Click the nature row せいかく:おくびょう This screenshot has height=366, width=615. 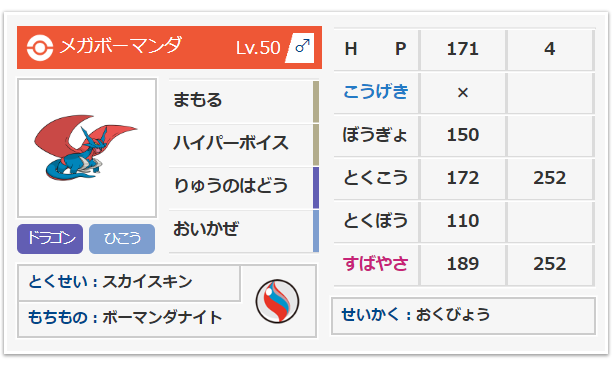click(x=463, y=315)
